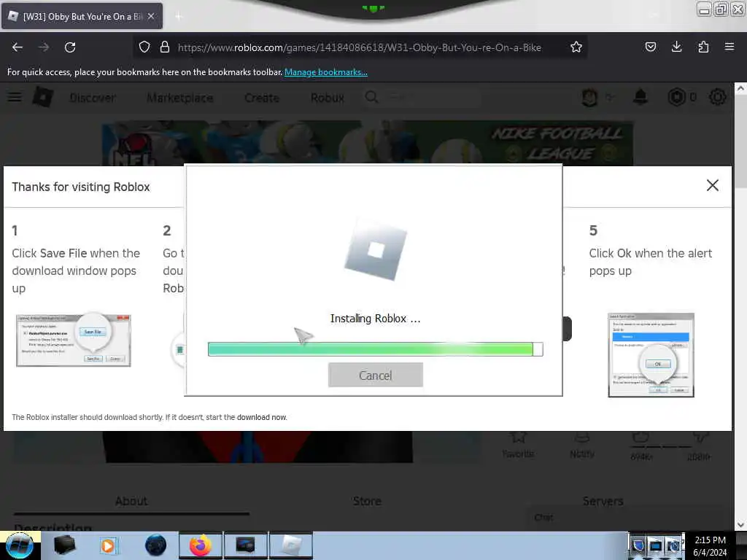
Task: Open the tracking protection shield
Action: point(144,47)
